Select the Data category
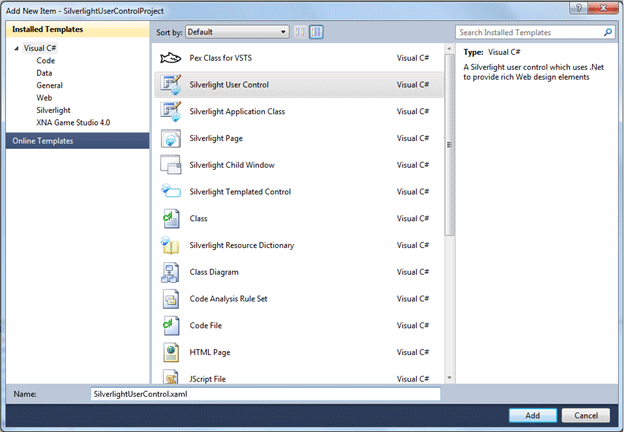624x432 pixels. coord(44,73)
